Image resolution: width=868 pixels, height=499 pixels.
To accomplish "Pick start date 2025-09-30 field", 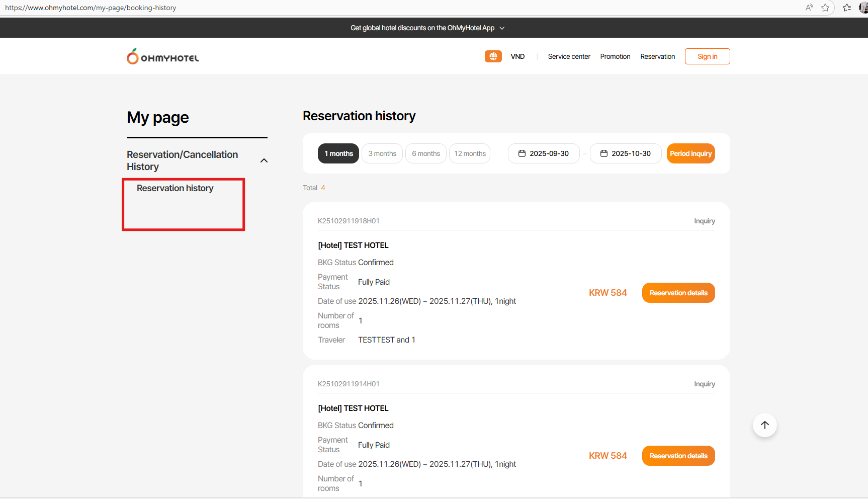I will pyautogui.click(x=544, y=153).
